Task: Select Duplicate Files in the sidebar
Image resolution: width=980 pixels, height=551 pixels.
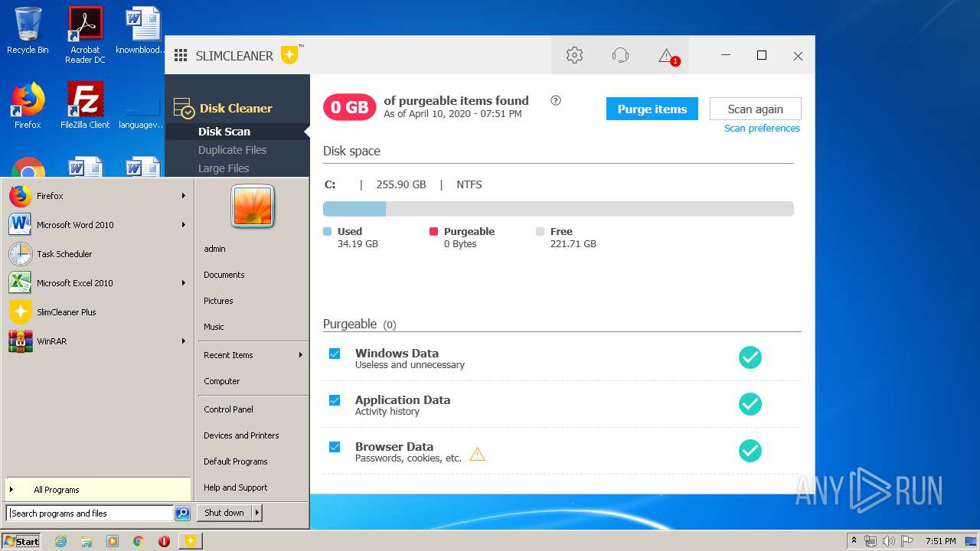Action: tap(233, 150)
